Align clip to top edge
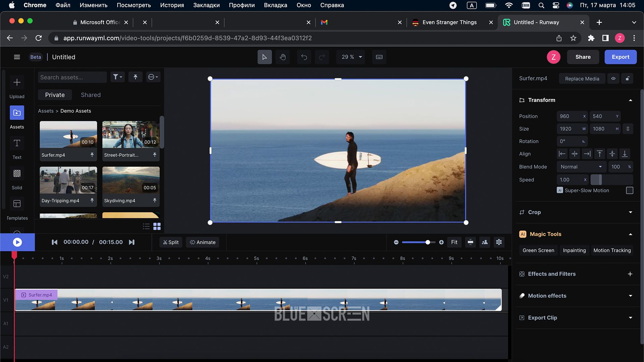 pos(600,154)
